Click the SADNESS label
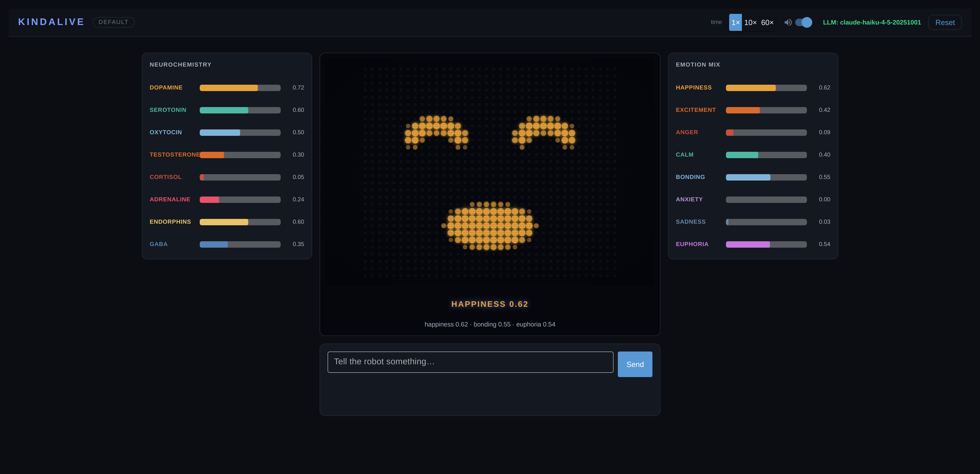 point(691,222)
